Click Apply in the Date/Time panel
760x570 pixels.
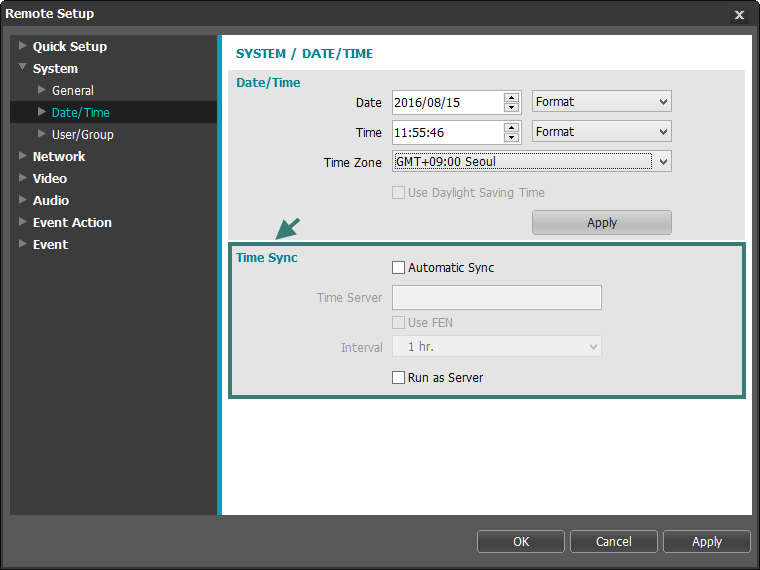tap(602, 222)
